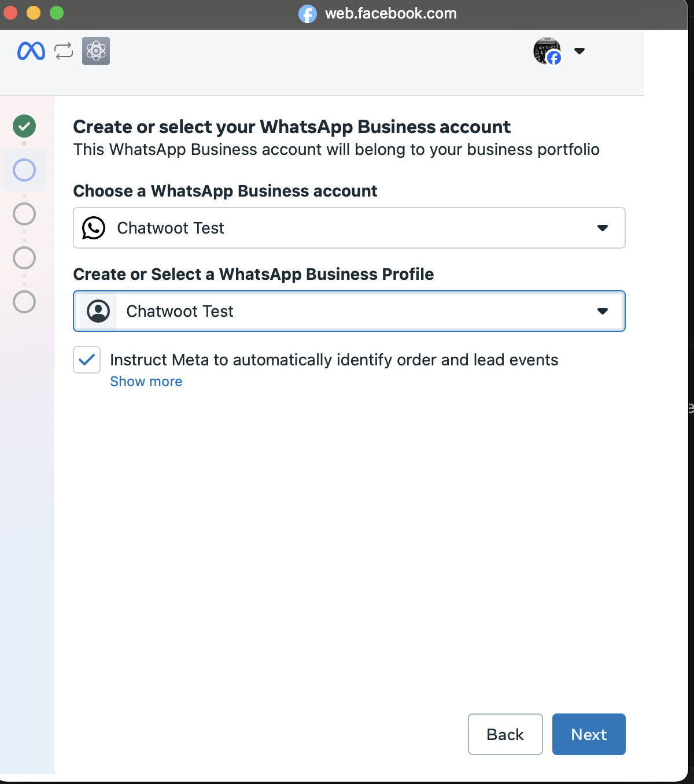Uncheck automatically identify order and lead events
The height and width of the screenshot is (784, 694).
pyautogui.click(x=87, y=360)
